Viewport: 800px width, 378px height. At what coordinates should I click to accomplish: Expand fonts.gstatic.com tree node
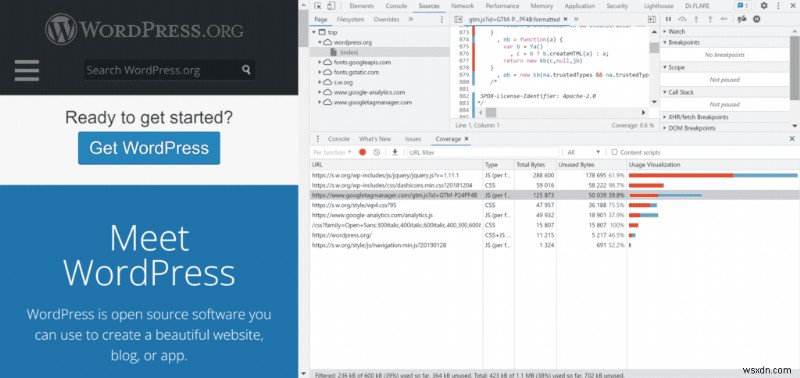[x=320, y=72]
